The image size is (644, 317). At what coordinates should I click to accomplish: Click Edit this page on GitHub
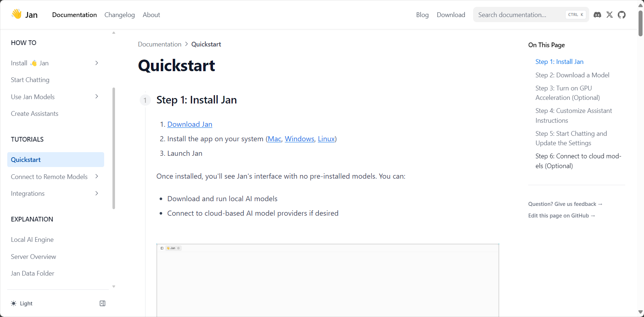[x=562, y=216]
